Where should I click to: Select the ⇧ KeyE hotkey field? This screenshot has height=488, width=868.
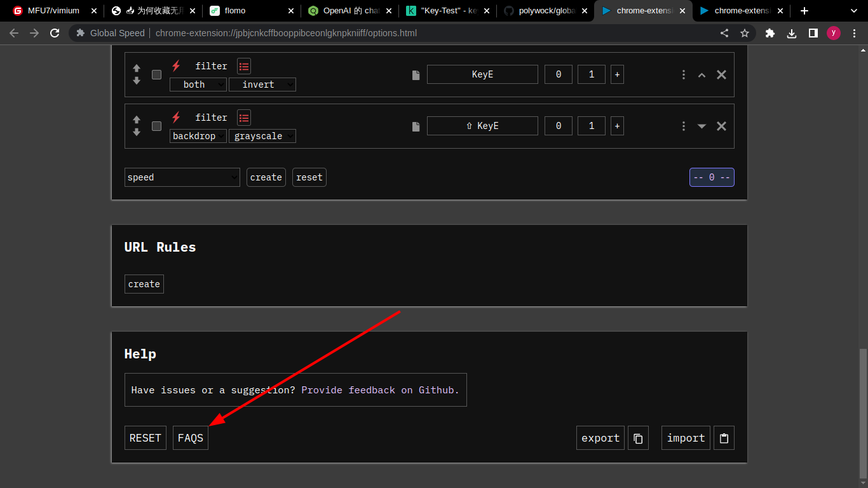tap(482, 126)
